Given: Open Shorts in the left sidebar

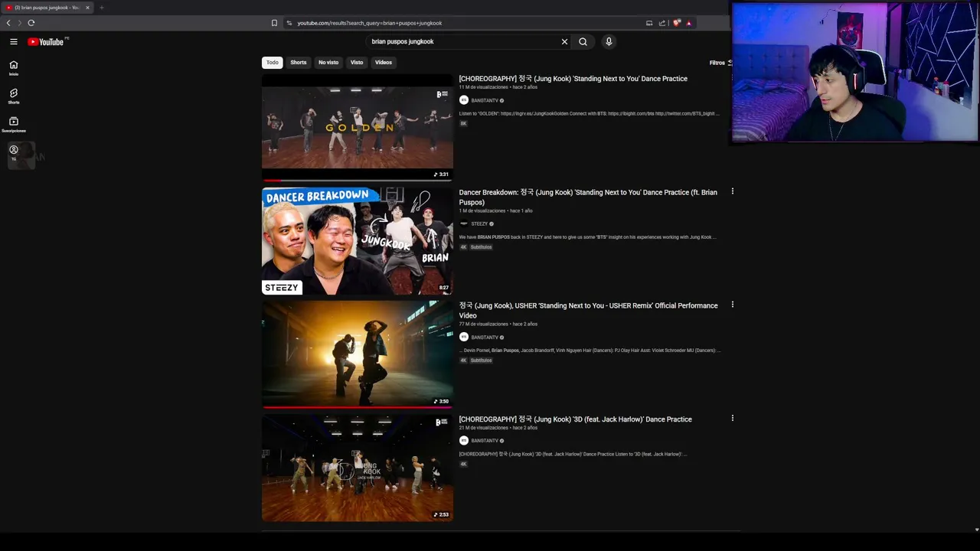Looking at the screenshot, I should click(14, 96).
